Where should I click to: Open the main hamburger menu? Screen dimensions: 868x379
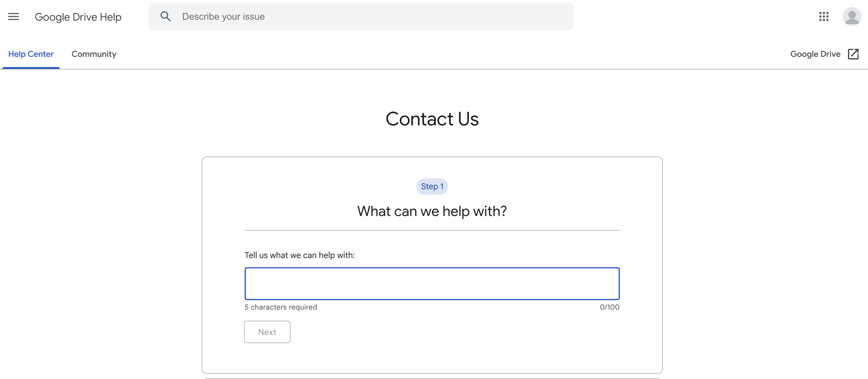pos(14,16)
